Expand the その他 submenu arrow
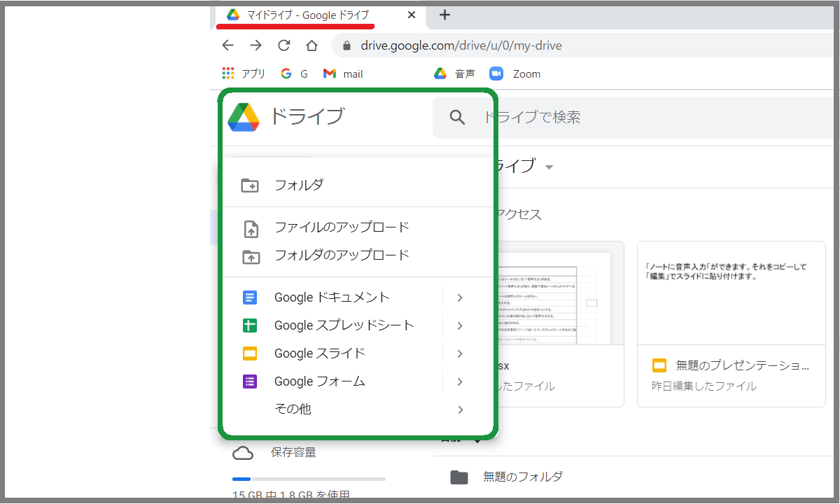 [x=460, y=409]
